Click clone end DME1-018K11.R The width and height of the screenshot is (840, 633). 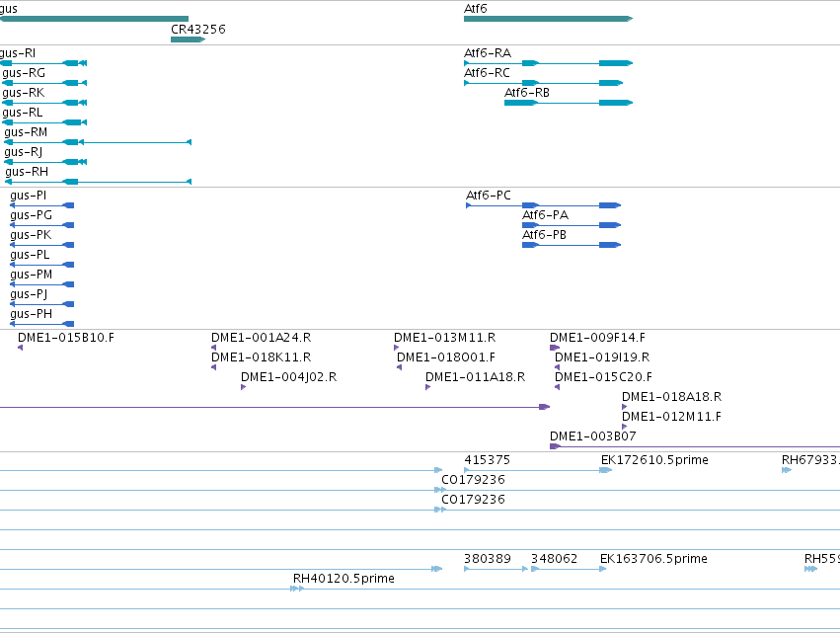click(x=214, y=367)
